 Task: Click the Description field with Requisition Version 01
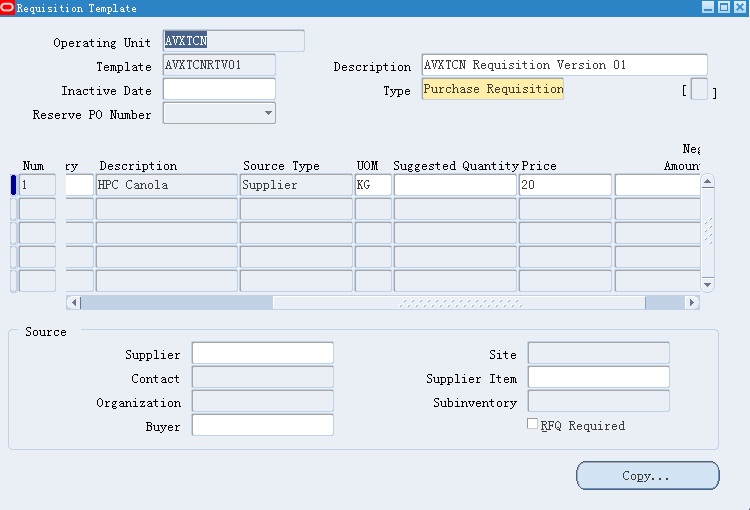click(564, 65)
